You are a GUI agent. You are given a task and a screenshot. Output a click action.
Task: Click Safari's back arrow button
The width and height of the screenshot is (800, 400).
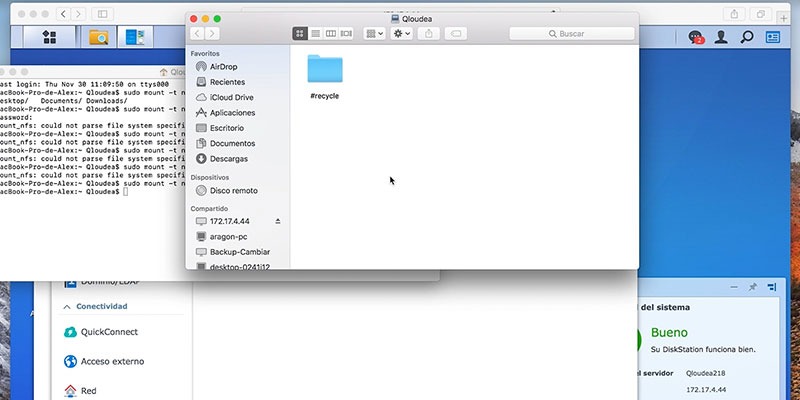coord(63,14)
